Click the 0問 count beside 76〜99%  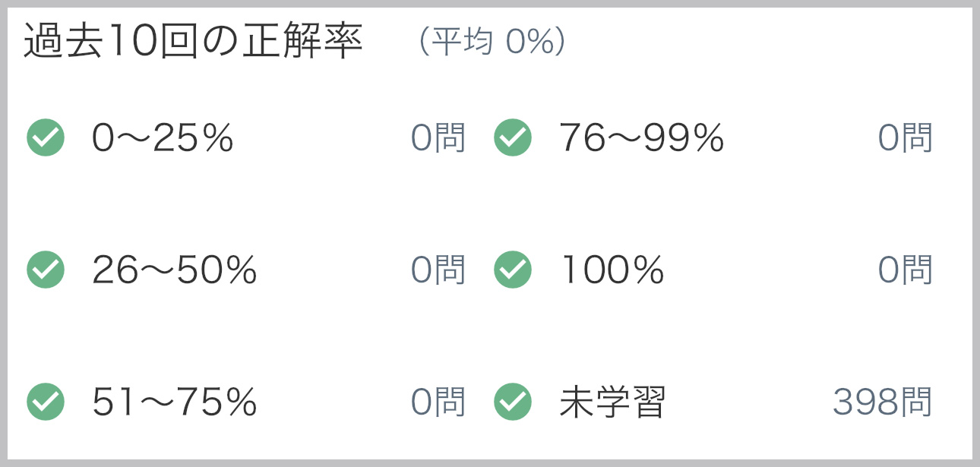906,138
